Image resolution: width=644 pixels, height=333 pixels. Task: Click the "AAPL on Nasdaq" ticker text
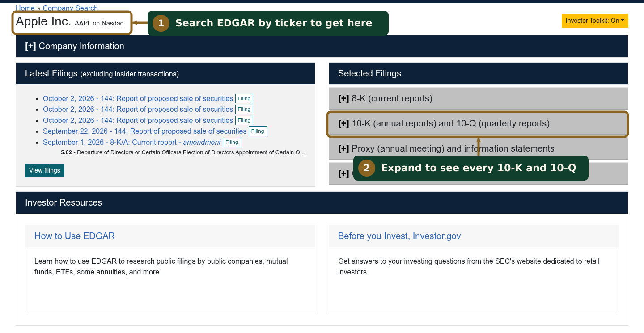coord(99,23)
